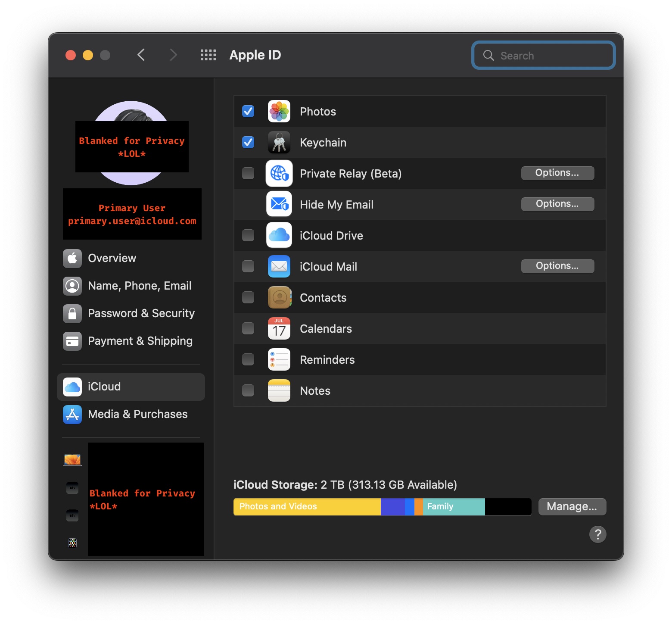Screen dimensions: 672x624
Task: Go forward with the right chevron
Action: [x=173, y=55]
